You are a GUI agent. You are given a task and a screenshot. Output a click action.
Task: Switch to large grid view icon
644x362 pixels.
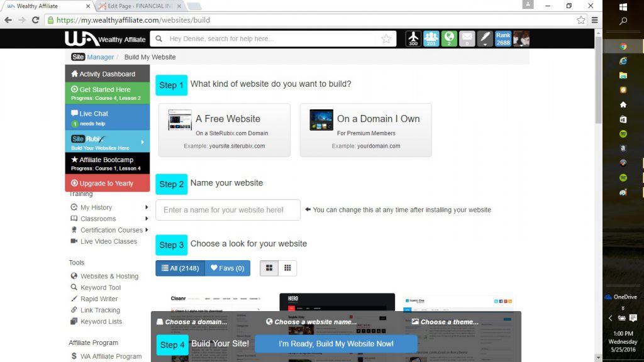269,268
